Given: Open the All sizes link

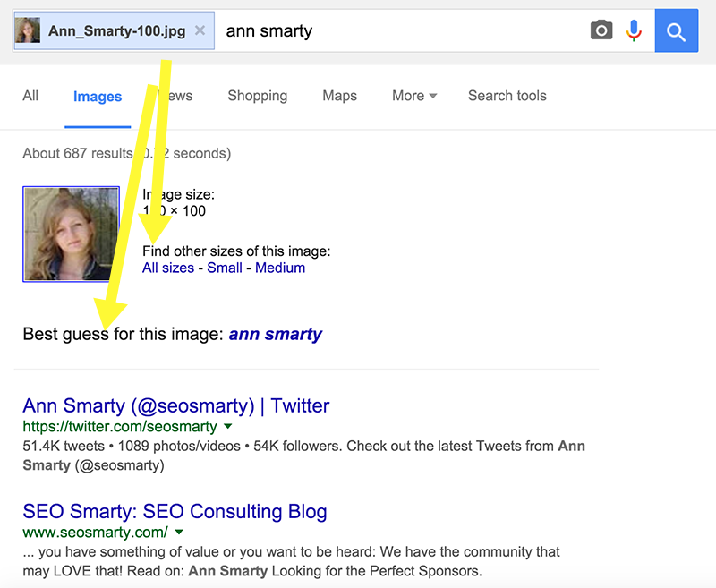Looking at the screenshot, I should [168, 268].
